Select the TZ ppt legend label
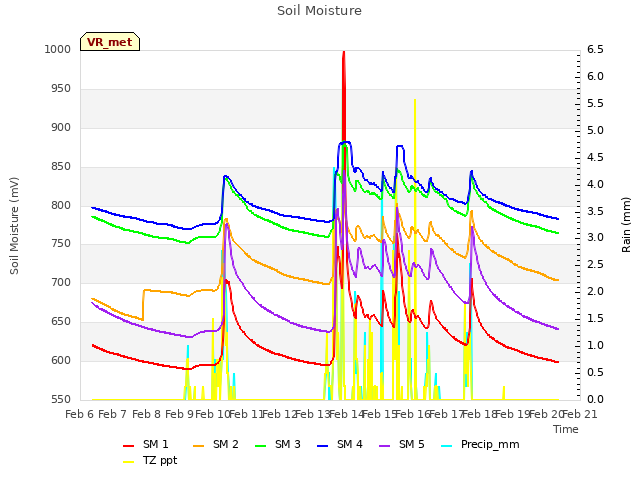This screenshot has width=640, height=480. (160, 460)
